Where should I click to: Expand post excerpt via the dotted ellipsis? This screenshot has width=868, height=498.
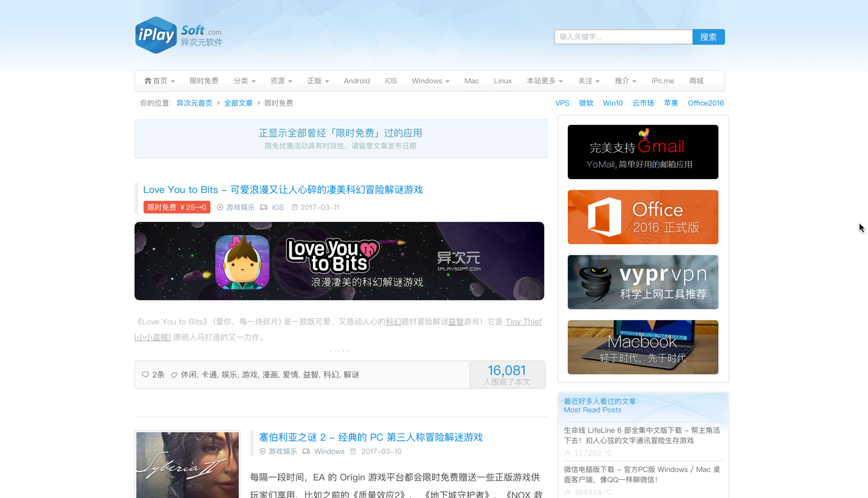[x=339, y=350]
